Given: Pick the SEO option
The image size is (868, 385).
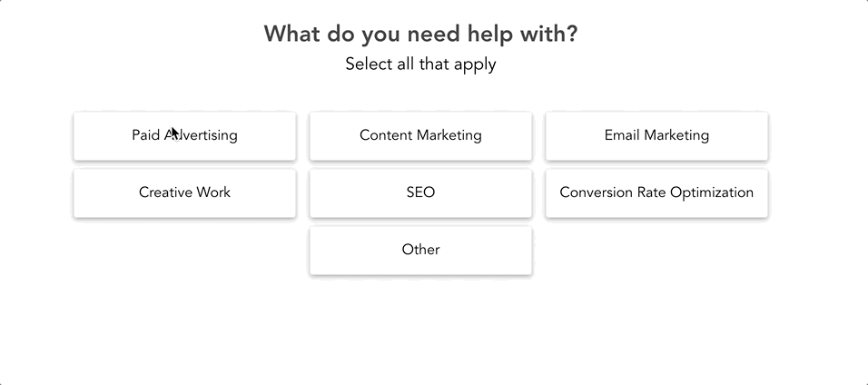Looking at the screenshot, I should [420, 192].
